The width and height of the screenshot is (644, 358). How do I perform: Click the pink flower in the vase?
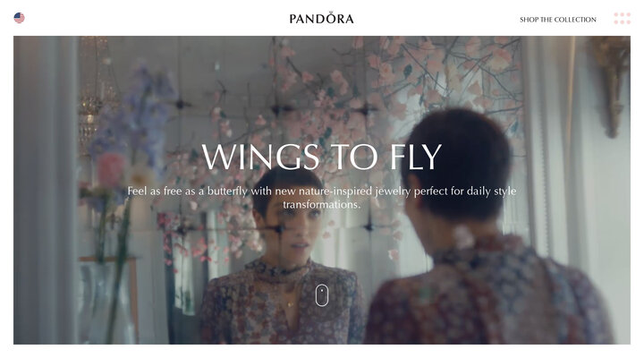tap(110, 169)
